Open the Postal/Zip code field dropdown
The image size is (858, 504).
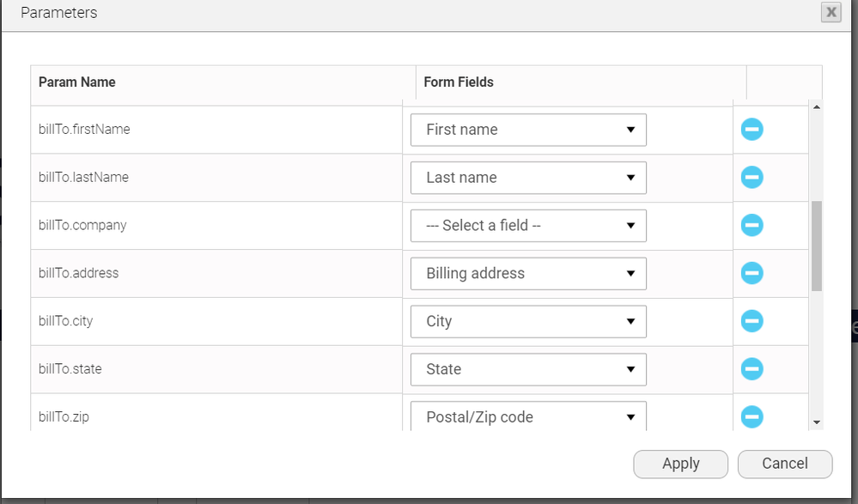[527, 416]
